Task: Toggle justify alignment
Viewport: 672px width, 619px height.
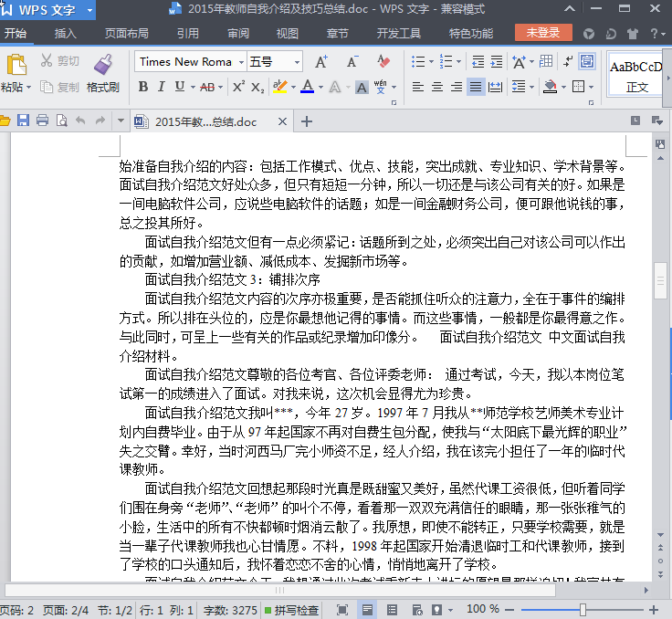Action: click(x=476, y=87)
